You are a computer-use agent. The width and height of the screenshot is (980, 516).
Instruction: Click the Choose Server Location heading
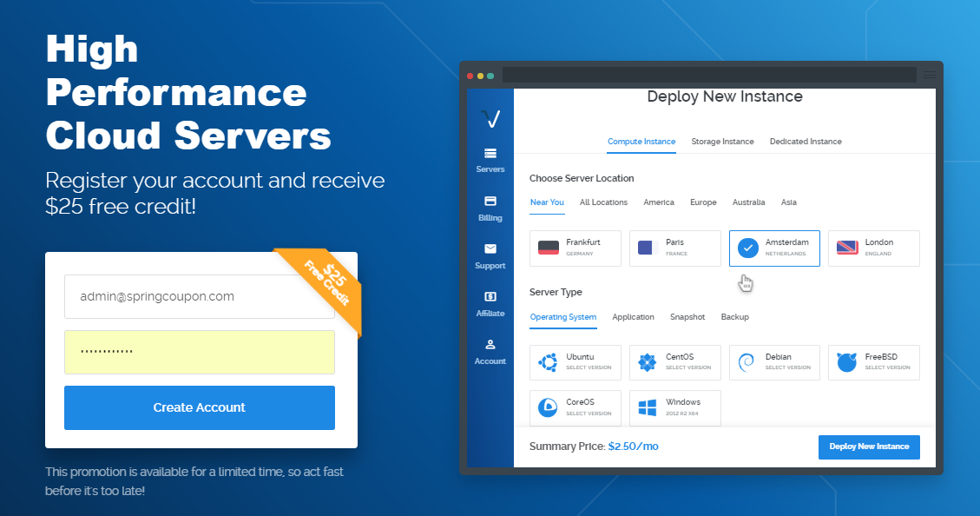[582, 178]
